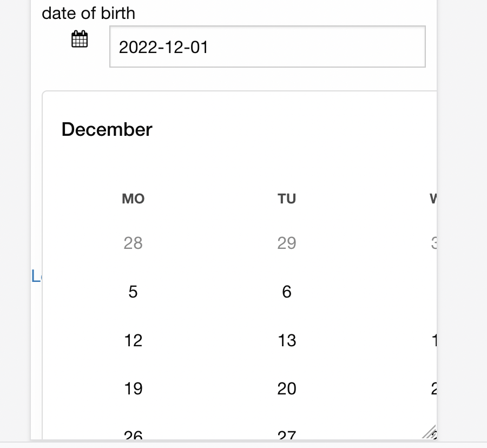This screenshot has width=487, height=448.
Task: Open the calendar via the calendar icon
Action: pos(79,39)
